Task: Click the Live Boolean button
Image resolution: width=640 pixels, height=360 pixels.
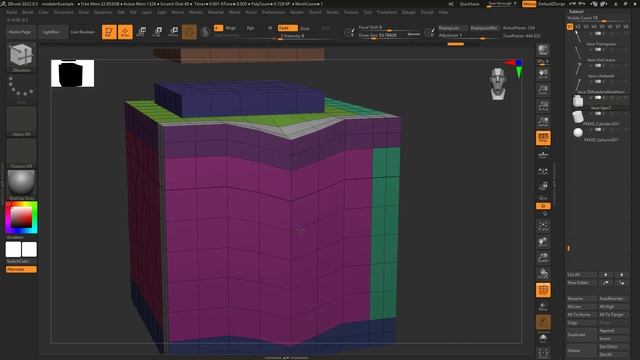Action: (83, 32)
